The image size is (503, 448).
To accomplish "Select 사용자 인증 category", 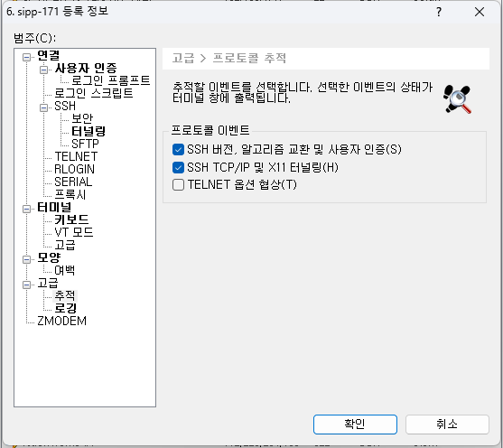I will (86, 68).
